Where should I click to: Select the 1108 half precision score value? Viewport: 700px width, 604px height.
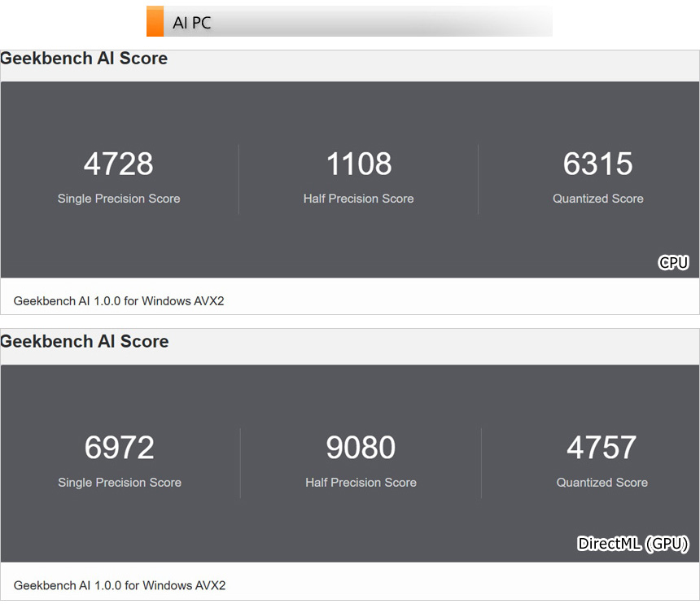tap(359, 164)
